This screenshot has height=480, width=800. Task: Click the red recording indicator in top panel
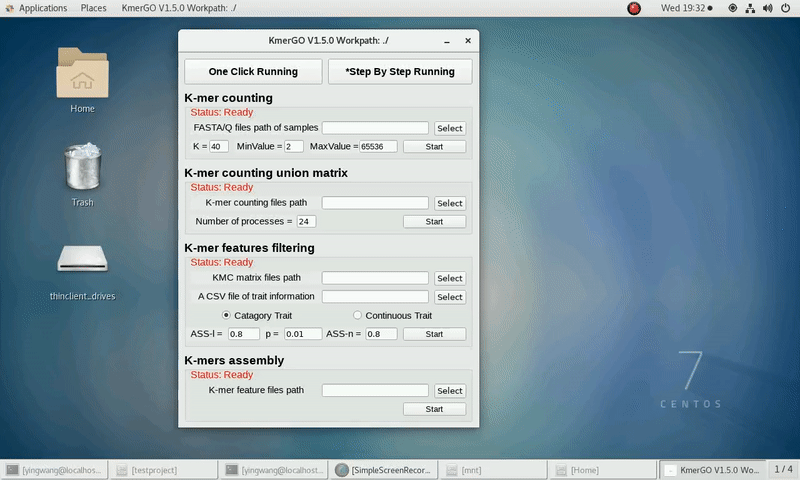pos(634,8)
